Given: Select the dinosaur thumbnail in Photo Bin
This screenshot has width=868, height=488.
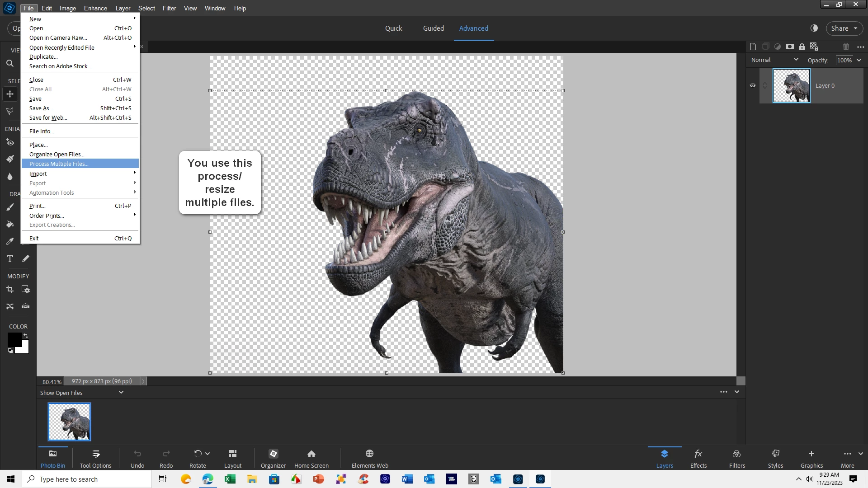Looking at the screenshot, I should [69, 422].
